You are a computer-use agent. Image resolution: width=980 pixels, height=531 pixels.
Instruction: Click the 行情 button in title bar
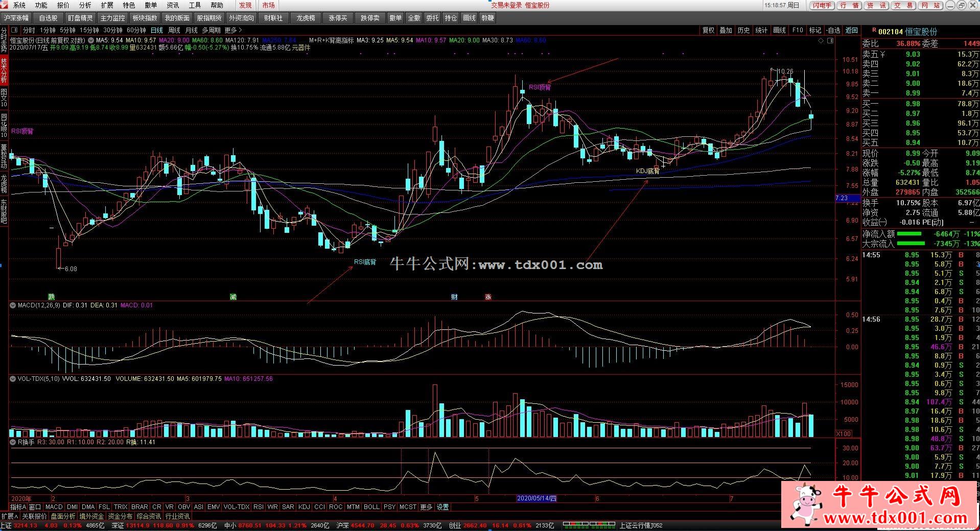849,5
